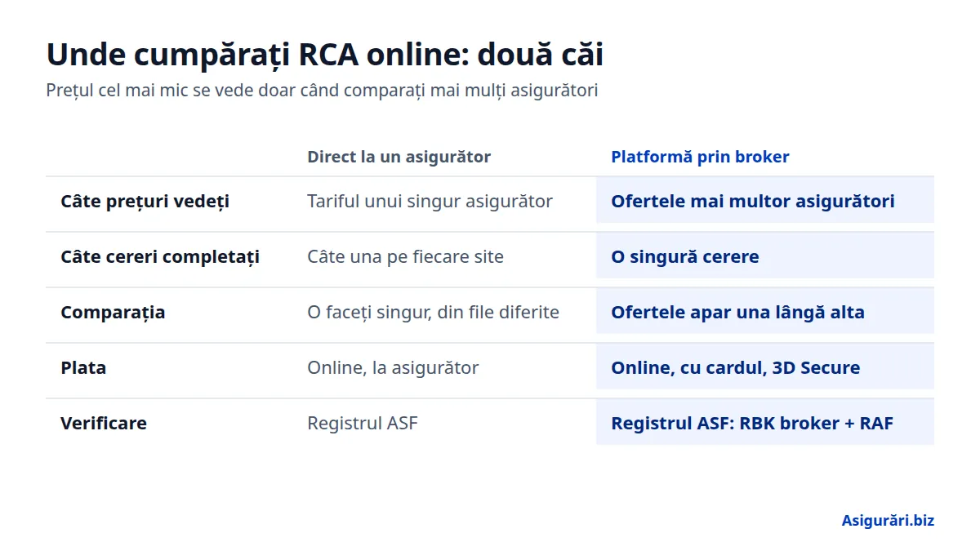980x551 pixels.
Task: Click the title "Unde cumpărați RCA online: două căi"
Action: coord(325,55)
